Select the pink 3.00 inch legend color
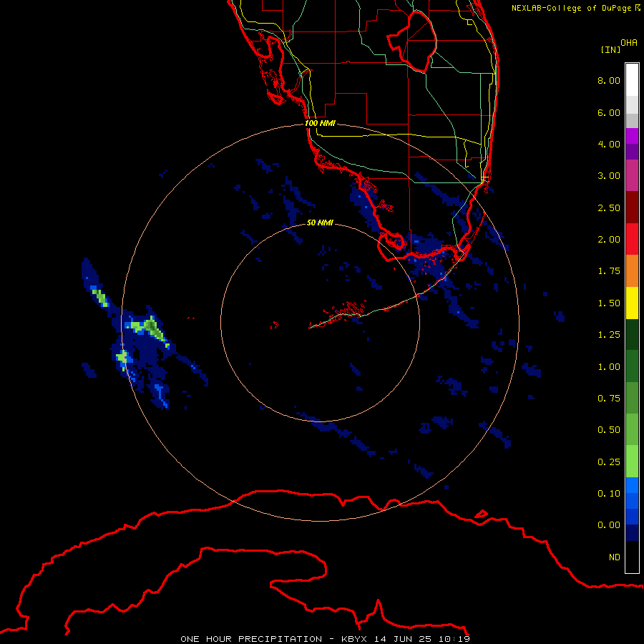The width and height of the screenshot is (644, 644). click(x=632, y=175)
